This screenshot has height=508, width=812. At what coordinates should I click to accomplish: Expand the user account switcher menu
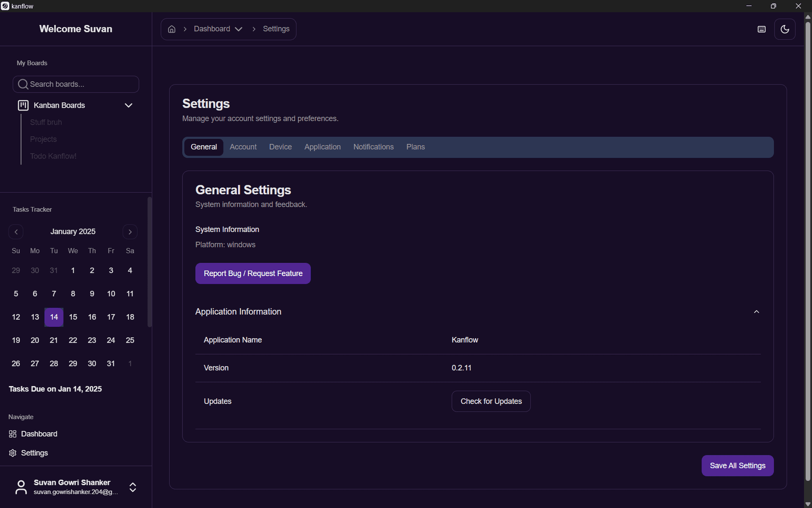point(133,487)
